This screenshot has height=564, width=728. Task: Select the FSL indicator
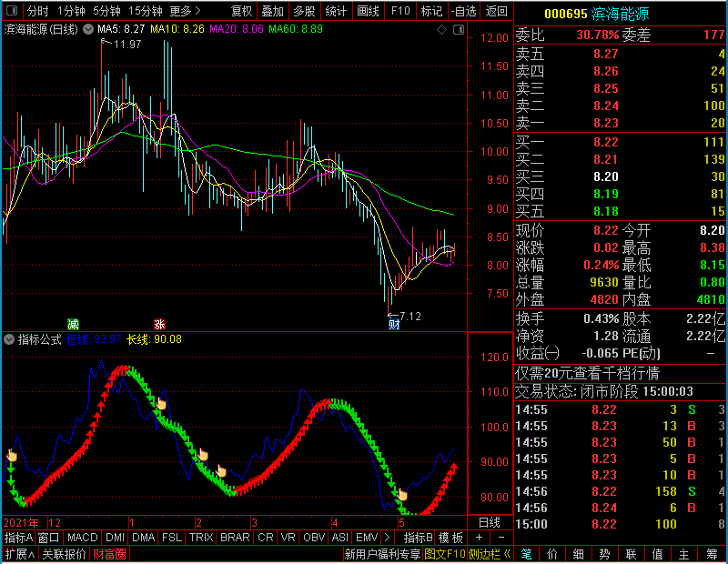[172, 538]
